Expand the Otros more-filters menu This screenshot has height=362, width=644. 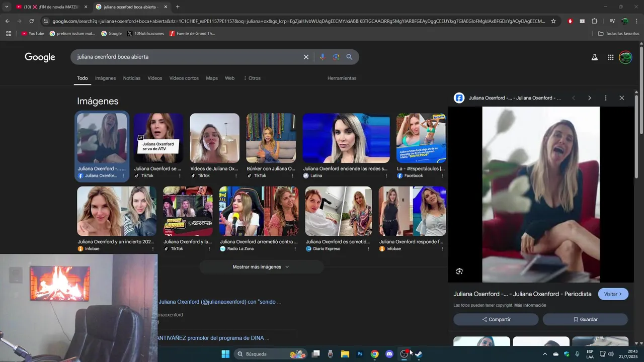click(x=252, y=78)
